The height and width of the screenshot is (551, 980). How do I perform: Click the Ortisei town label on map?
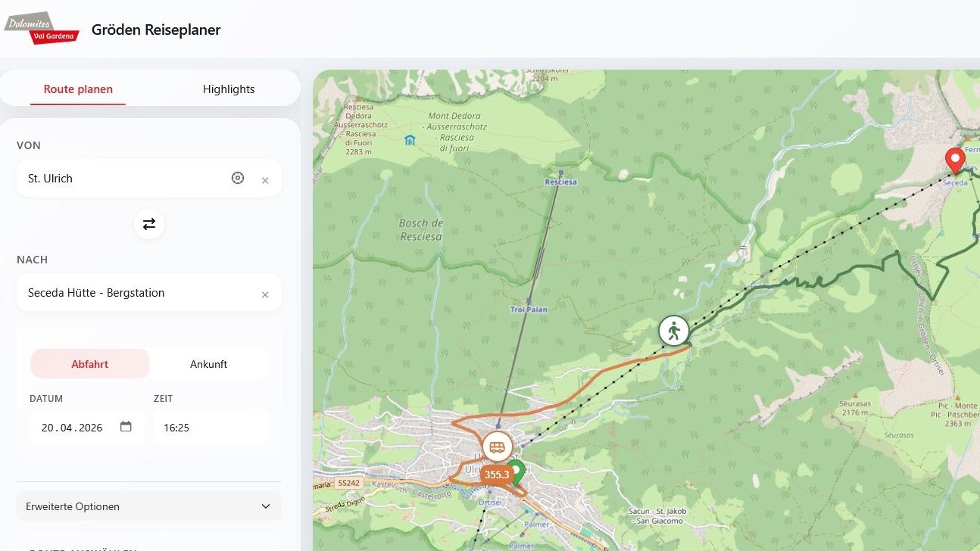(492, 501)
